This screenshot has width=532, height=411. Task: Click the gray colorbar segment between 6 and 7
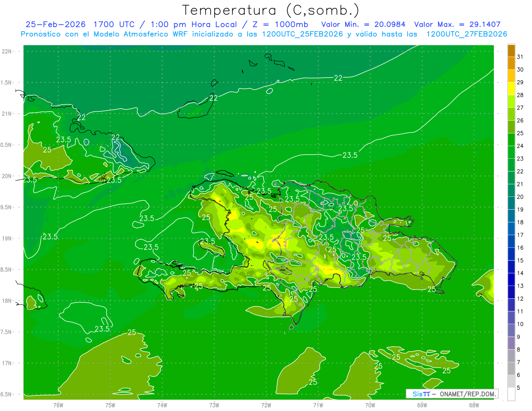point(511,368)
